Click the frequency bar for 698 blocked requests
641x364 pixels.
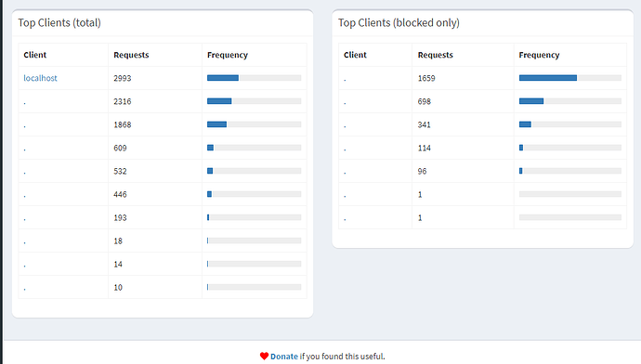point(570,101)
